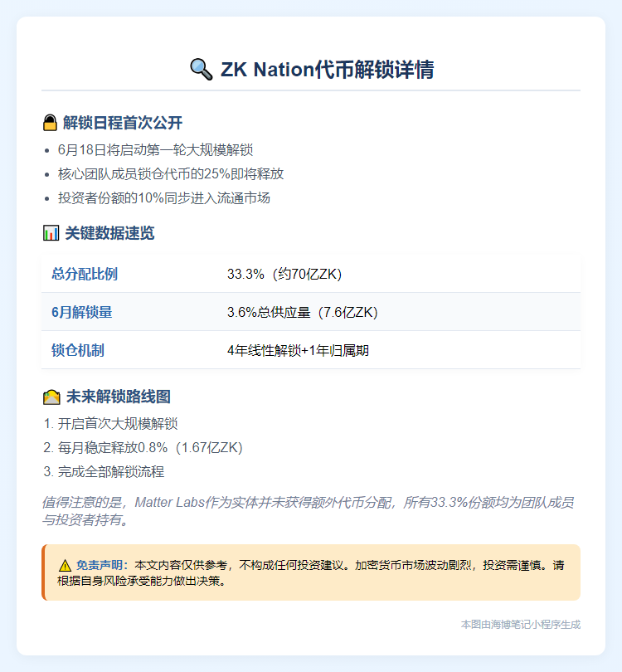Click bullet 核心团队成员锁仓代币的25%即将释放
622x672 pixels.
click(x=171, y=174)
